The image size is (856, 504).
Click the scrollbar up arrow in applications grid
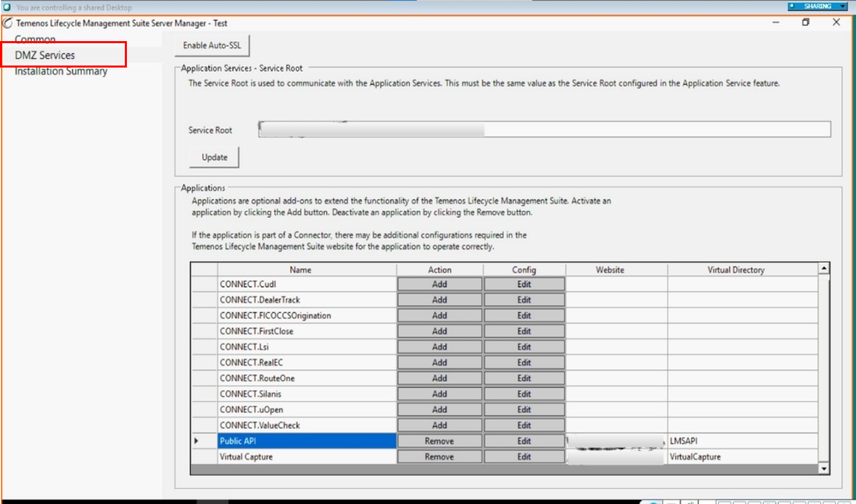(824, 268)
